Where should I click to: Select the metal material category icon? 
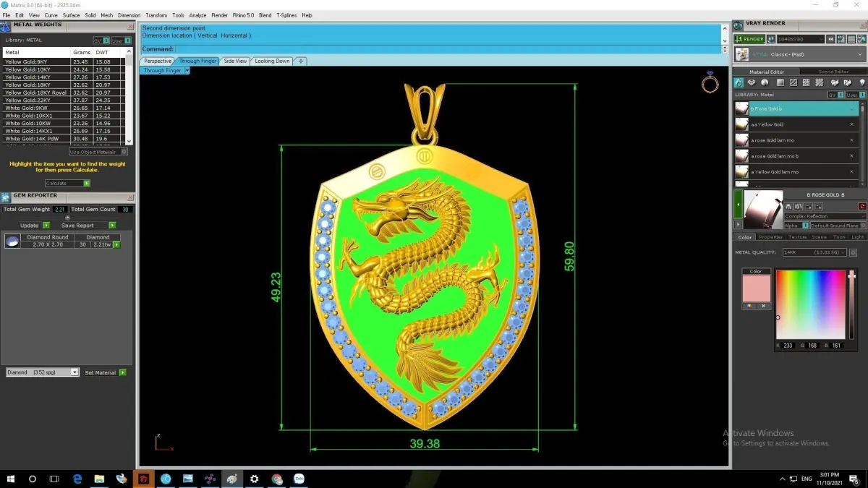coord(739,82)
